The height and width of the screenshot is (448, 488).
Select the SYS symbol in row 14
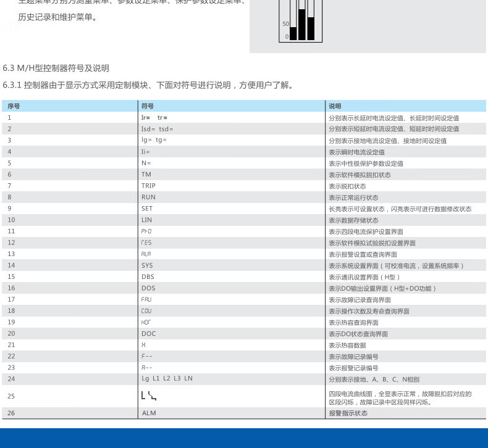pyautogui.click(x=147, y=265)
